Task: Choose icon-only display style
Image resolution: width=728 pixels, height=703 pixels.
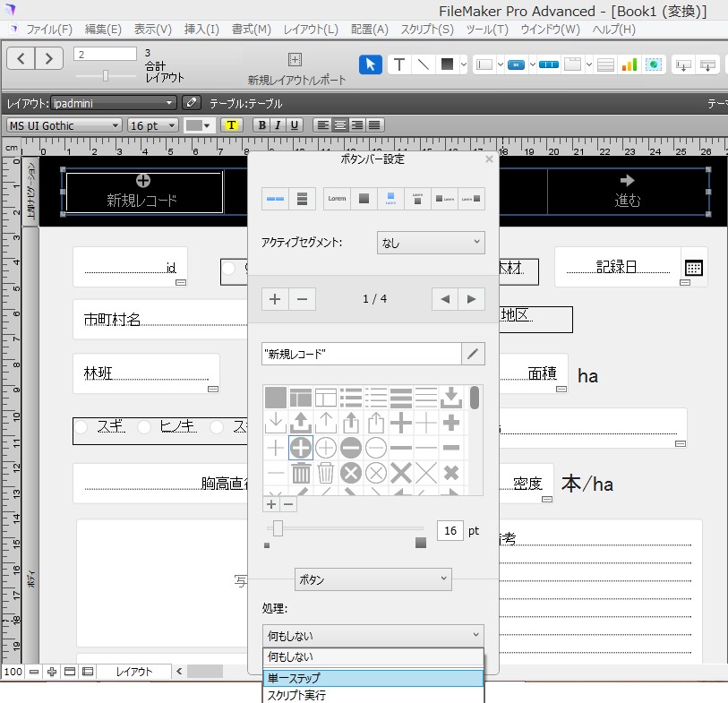Action: 364,199
